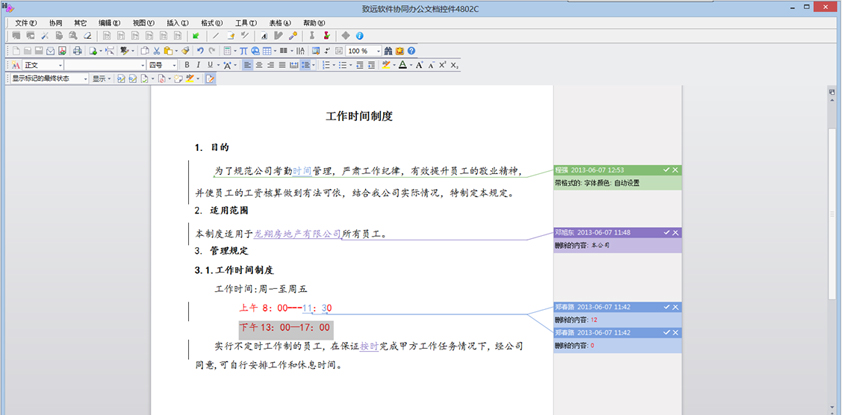Viewport: 842px width, 415px height.
Task: Click the red figure icon in second toolbar
Action: click(326, 35)
